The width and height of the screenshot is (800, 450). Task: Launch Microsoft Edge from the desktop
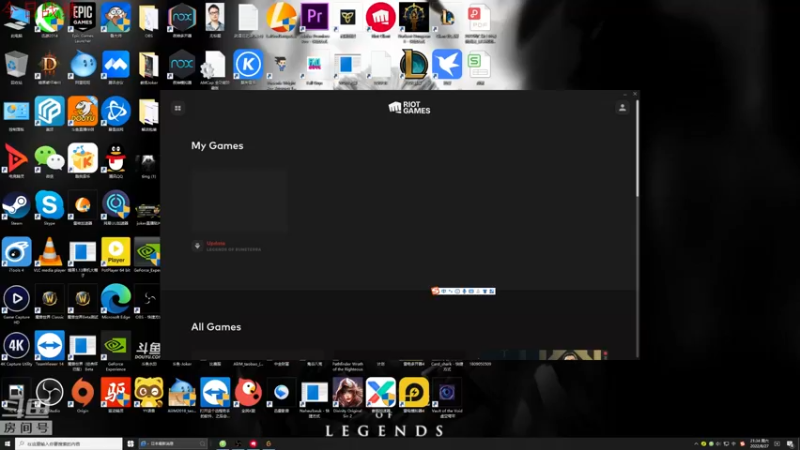click(116, 299)
